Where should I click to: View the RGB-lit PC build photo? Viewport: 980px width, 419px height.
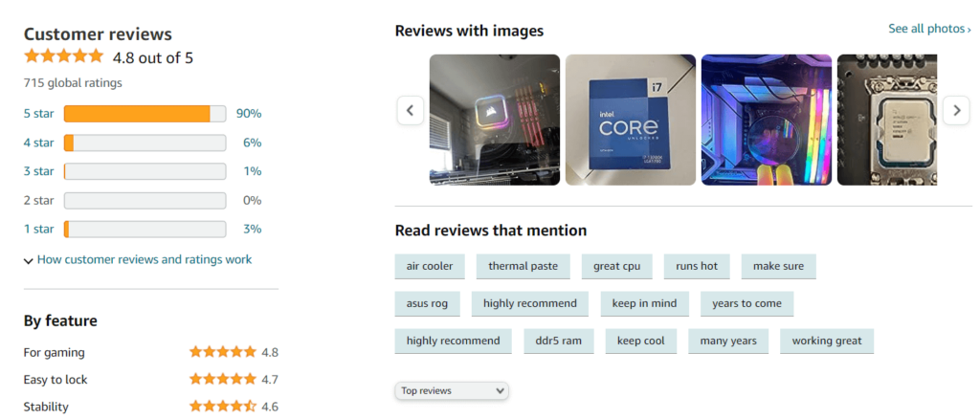[x=766, y=120]
